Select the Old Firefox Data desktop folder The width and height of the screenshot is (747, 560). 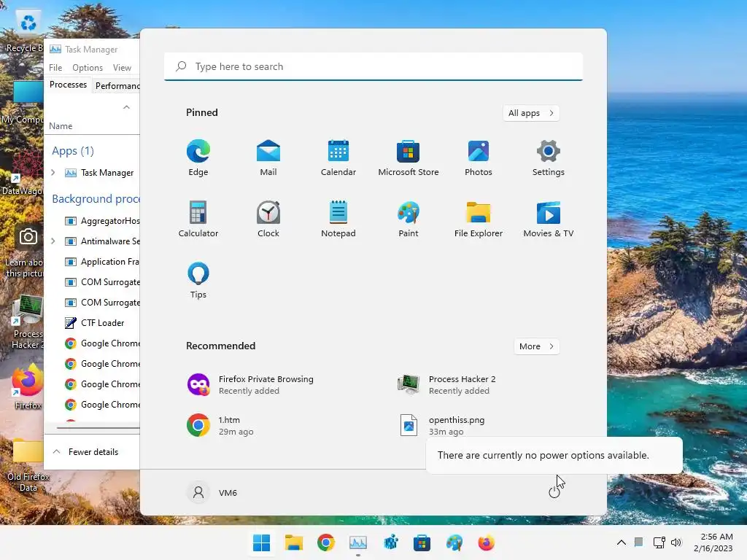(x=28, y=466)
